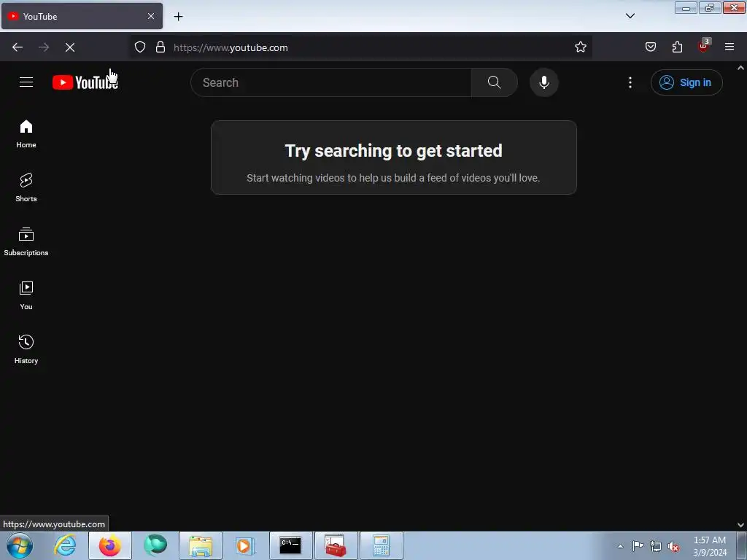Click the page scrollbar up arrow
747x560 pixels.
click(741, 68)
